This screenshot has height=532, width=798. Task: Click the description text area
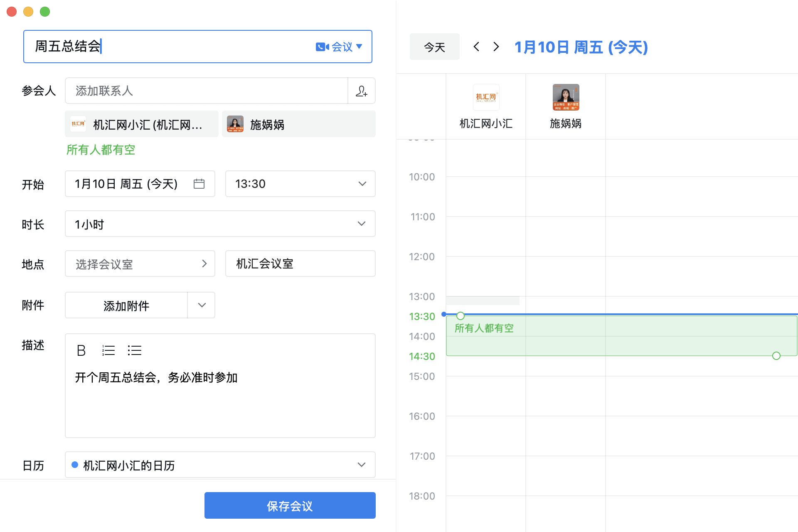coord(220,399)
